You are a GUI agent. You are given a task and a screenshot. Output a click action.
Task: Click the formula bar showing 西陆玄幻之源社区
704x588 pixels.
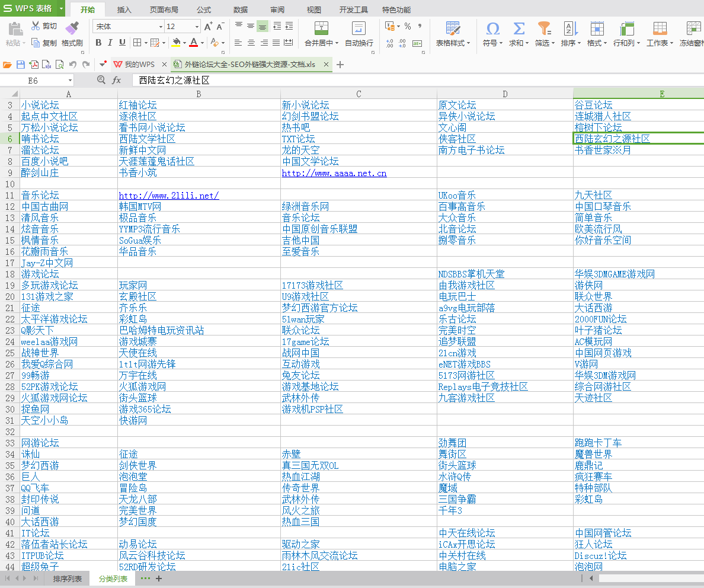(418, 81)
